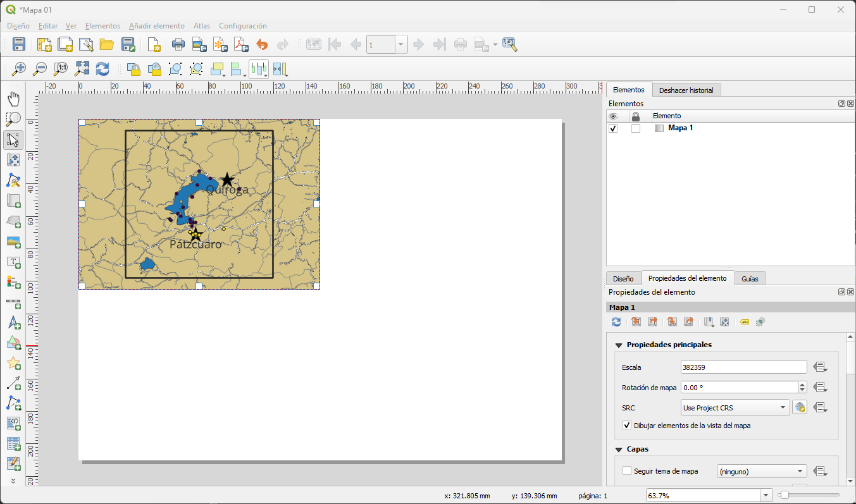Add a legend to the layout

[x=13, y=282]
